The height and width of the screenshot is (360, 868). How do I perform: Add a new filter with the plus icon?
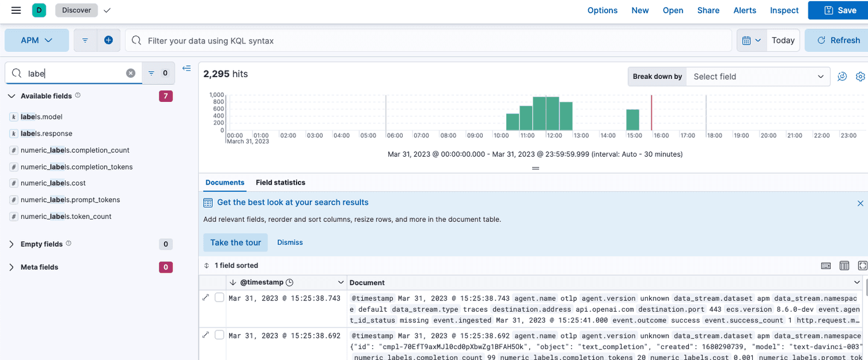(x=107, y=40)
